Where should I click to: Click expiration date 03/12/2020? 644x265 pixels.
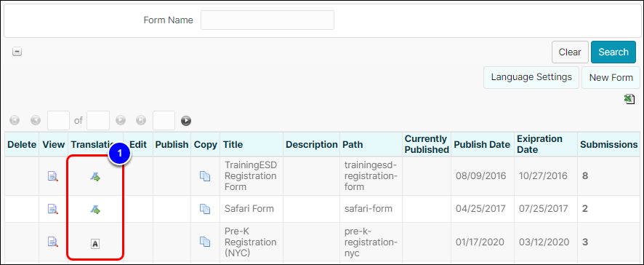544,242
